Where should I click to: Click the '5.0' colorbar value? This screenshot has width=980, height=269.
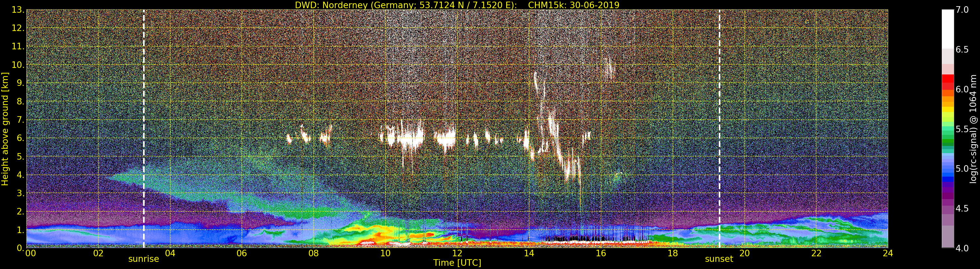point(962,168)
